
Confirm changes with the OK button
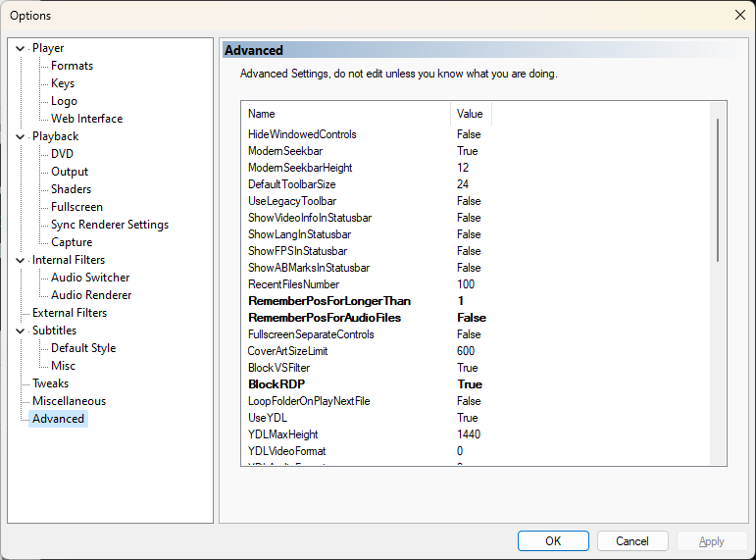tap(553, 541)
